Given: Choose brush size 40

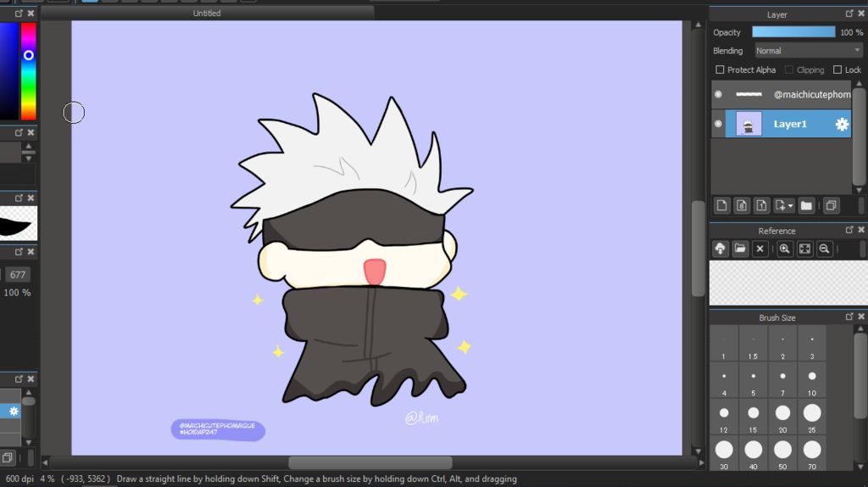Looking at the screenshot, I should (753, 454).
